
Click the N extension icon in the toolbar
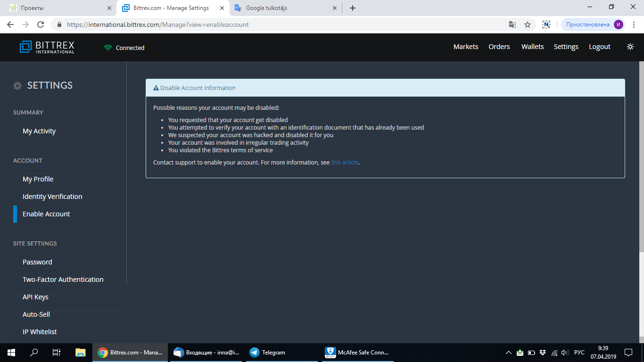pyautogui.click(x=546, y=25)
